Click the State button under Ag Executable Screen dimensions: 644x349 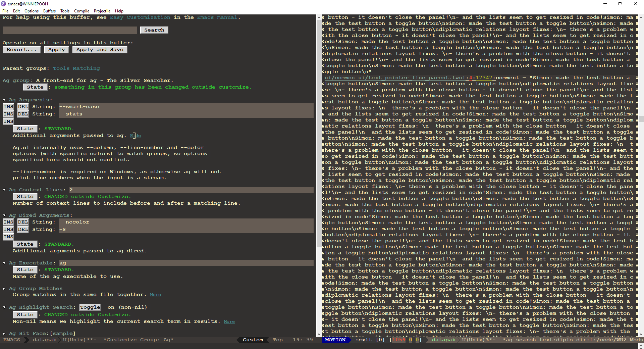25,270
